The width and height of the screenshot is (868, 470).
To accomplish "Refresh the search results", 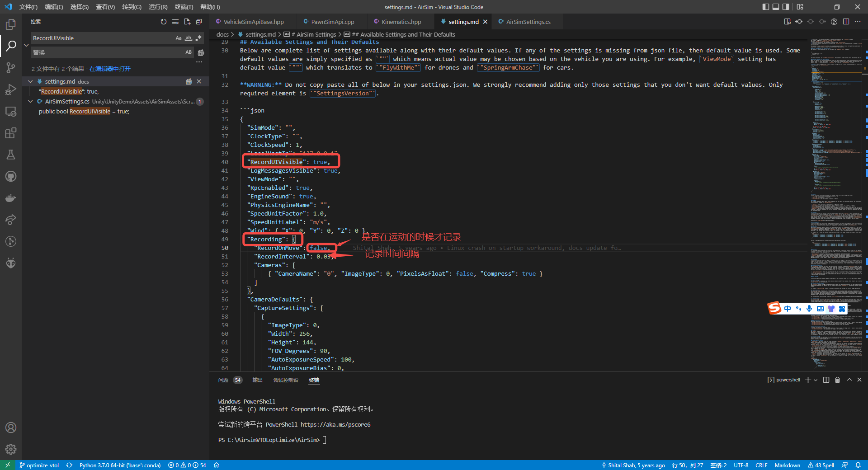I will 164,22.
